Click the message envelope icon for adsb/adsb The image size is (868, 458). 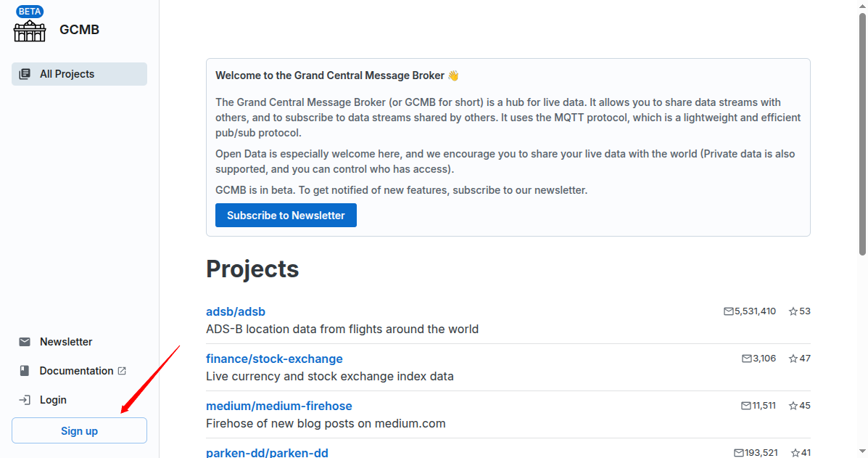point(729,311)
